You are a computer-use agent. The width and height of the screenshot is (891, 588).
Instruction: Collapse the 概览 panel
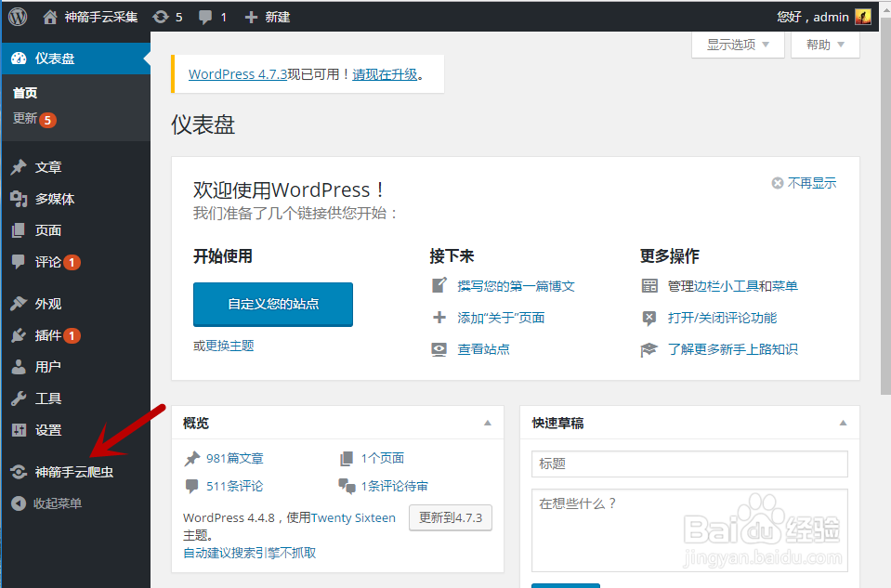point(487,423)
